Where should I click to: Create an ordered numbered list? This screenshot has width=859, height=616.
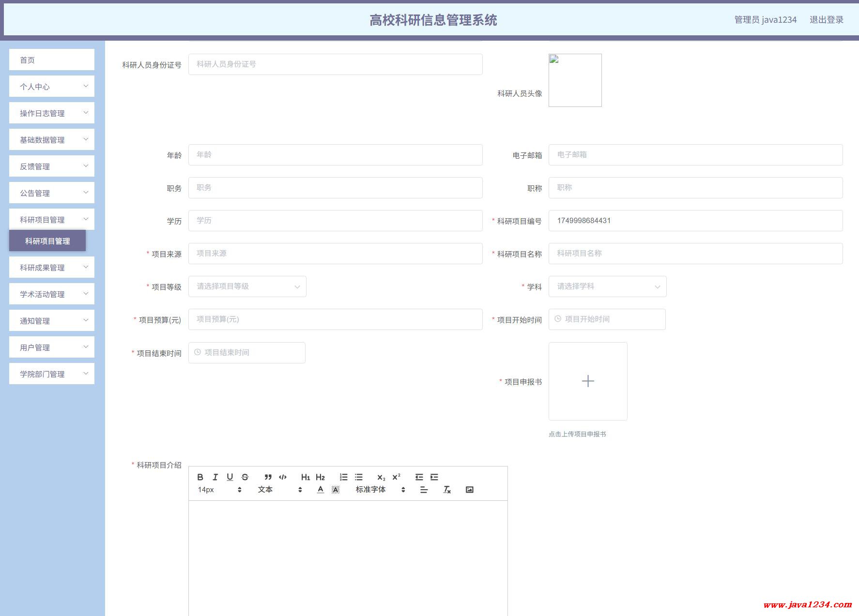343,477
